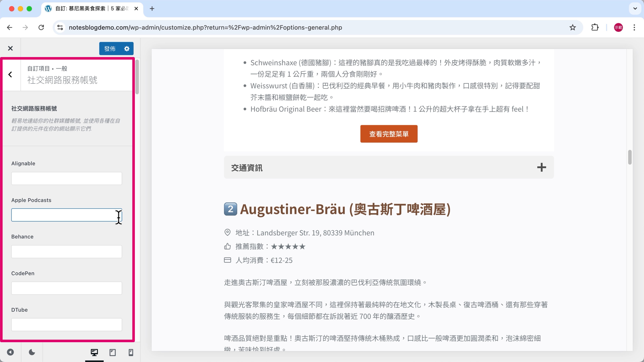This screenshot has width=644, height=362.
Task: Bookmark this page with star icon
Action: (x=573, y=27)
